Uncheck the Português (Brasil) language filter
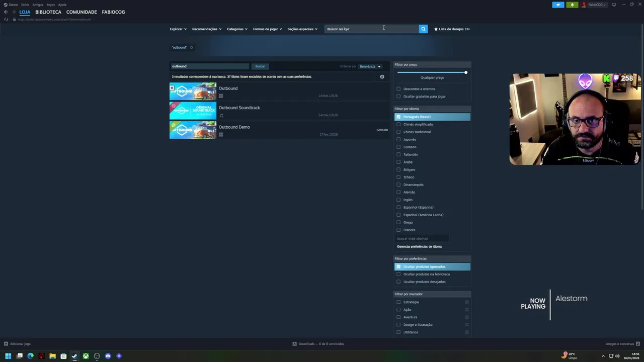This screenshot has height=362, width=644. click(398, 117)
